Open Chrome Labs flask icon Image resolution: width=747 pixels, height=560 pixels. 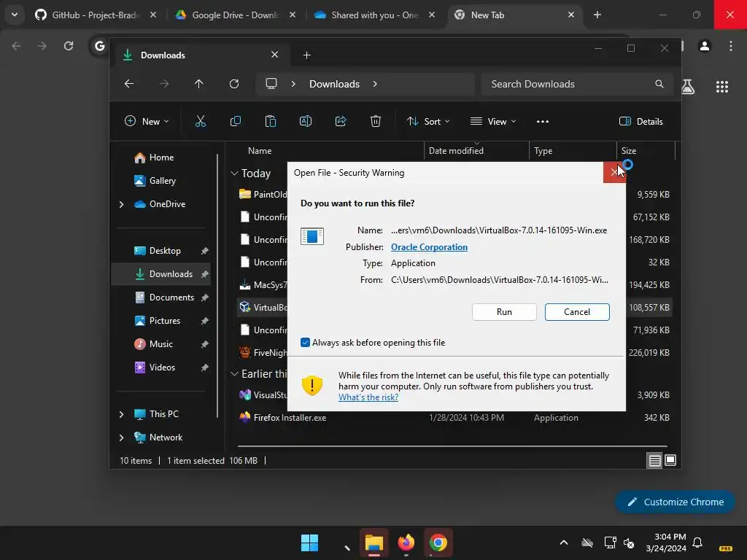[687, 86]
